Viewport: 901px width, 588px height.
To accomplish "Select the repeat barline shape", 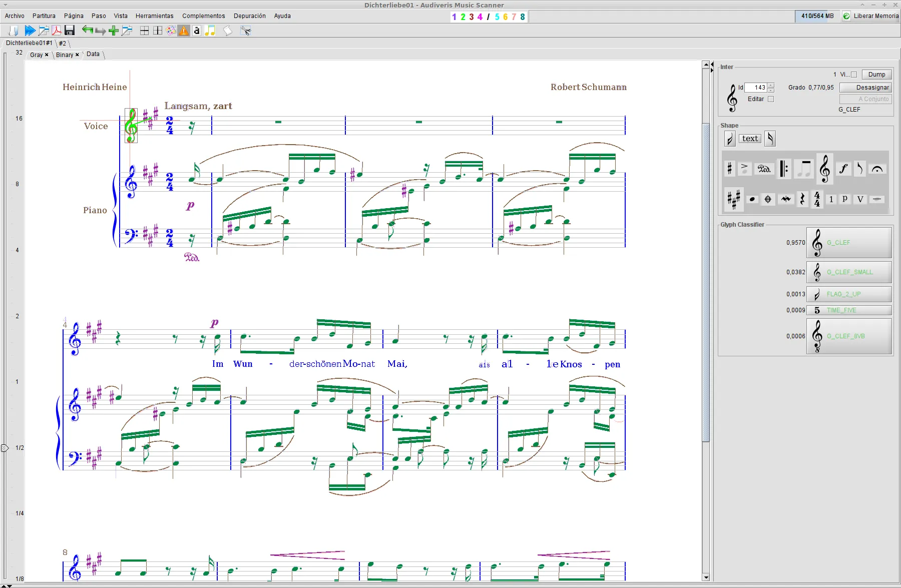I will tap(784, 169).
